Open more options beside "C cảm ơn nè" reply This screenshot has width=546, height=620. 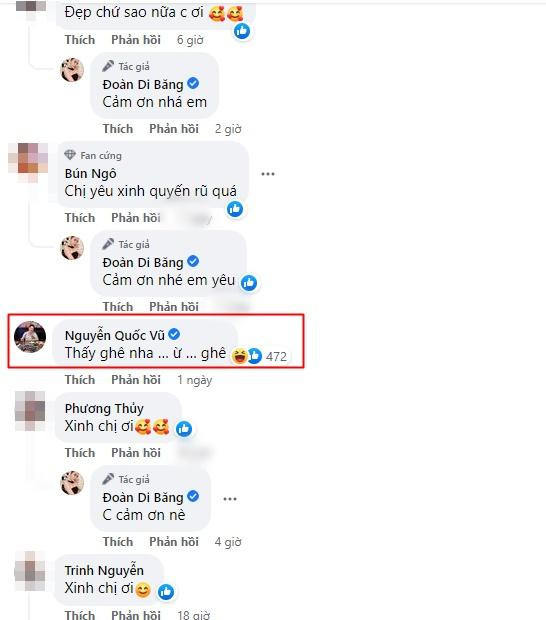230,499
